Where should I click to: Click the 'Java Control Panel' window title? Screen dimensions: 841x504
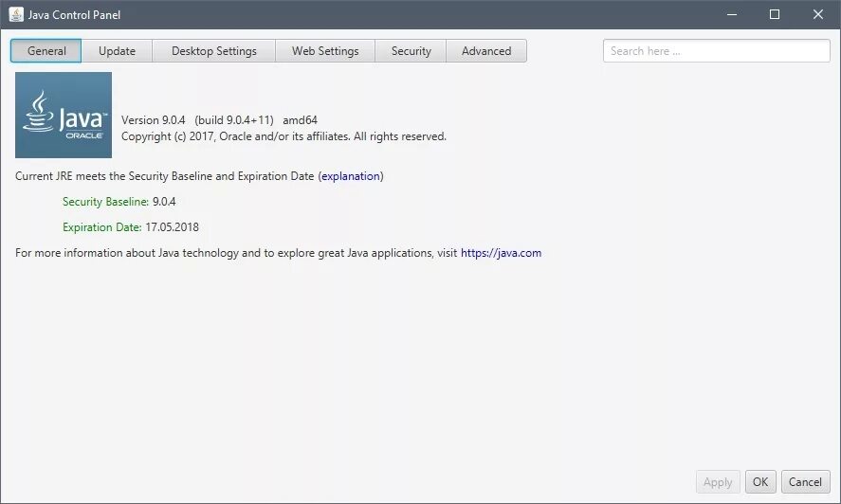74,15
